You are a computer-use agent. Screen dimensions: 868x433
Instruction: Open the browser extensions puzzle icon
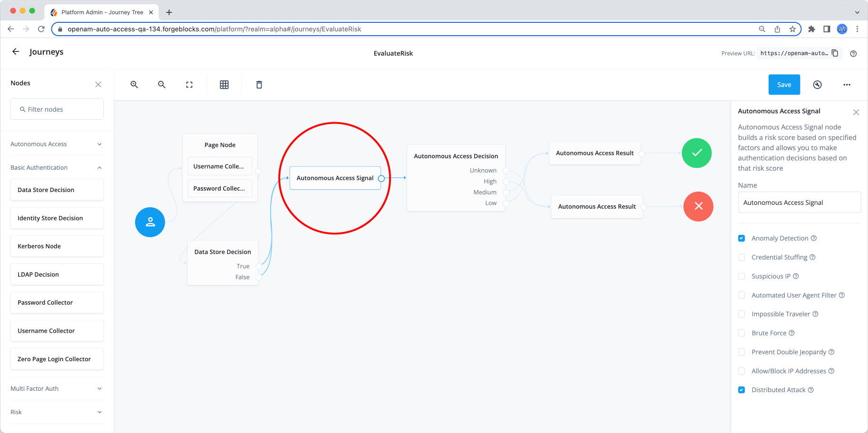811,29
